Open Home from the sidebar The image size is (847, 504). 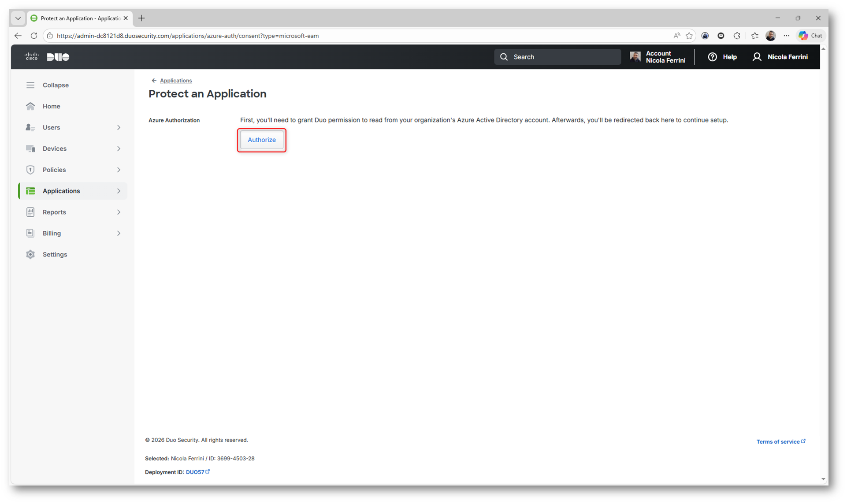pos(51,106)
